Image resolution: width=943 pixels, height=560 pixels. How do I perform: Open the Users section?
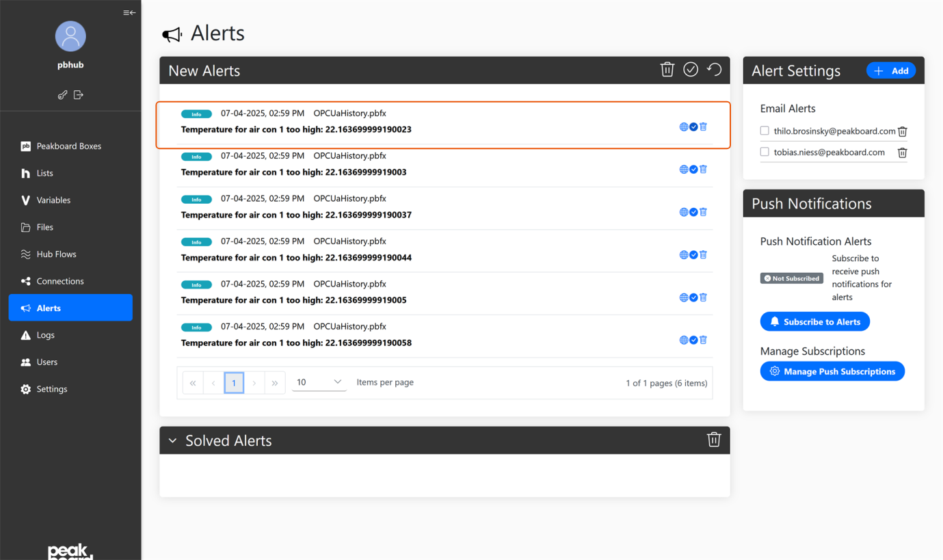coord(47,362)
